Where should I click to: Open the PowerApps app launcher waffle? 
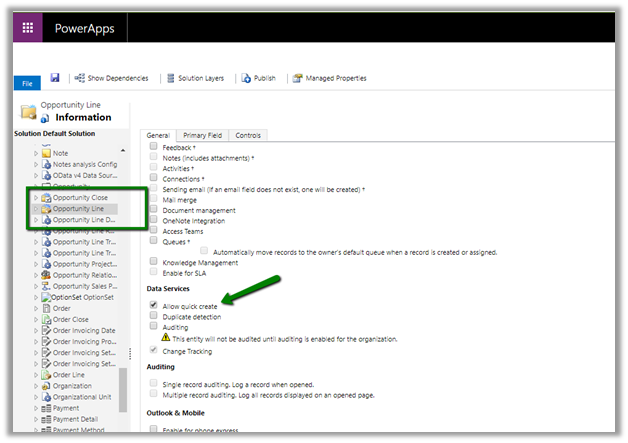(27, 28)
